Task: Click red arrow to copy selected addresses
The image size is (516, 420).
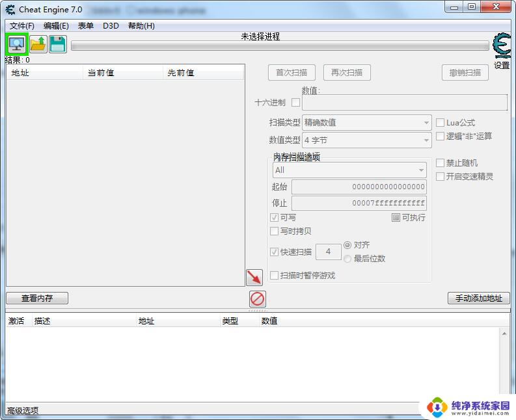Action: coord(254,277)
